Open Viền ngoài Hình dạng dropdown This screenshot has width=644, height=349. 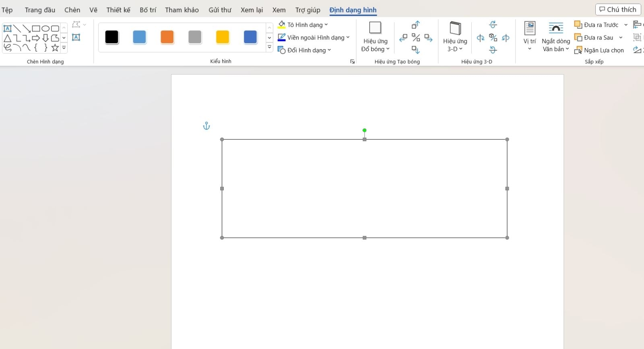coord(314,37)
